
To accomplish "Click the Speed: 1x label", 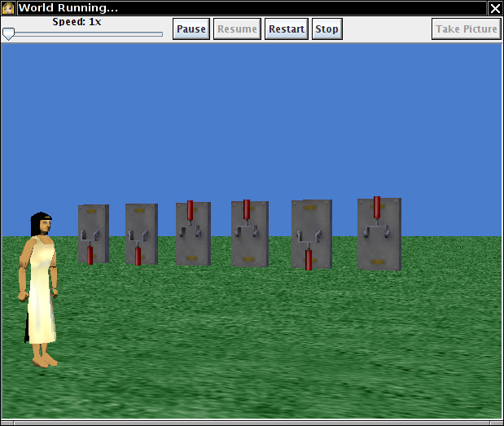I will point(77,22).
